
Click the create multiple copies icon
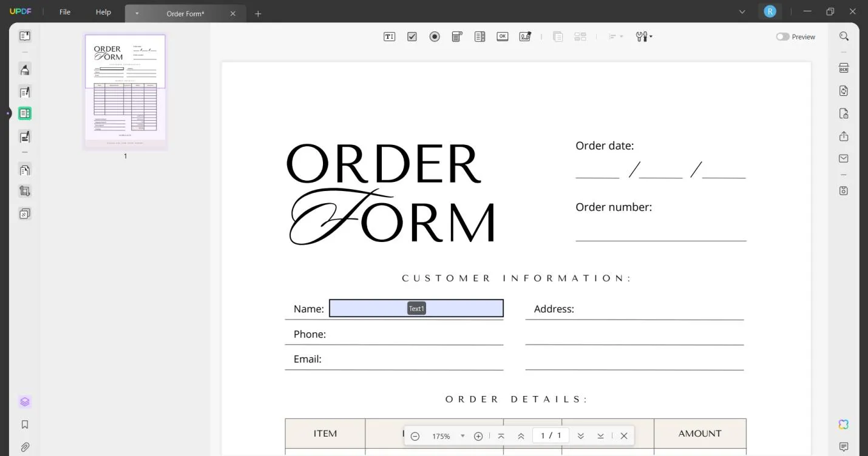[580, 36]
